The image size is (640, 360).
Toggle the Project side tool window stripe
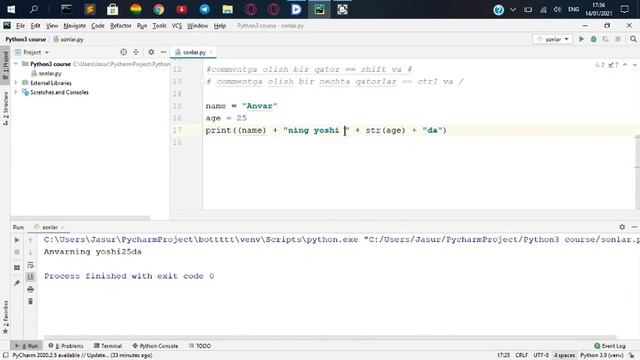coord(5,65)
